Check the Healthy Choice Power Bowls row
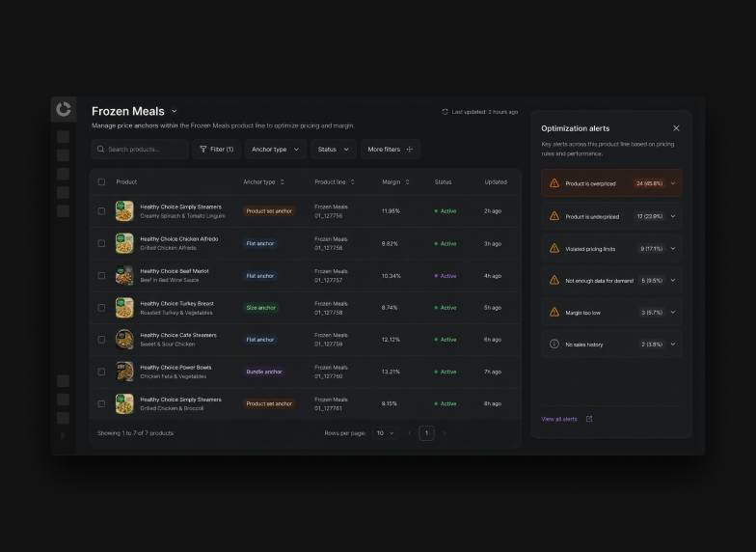Image resolution: width=756 pixels, height=552 pixels. click(x=101, y=372)
